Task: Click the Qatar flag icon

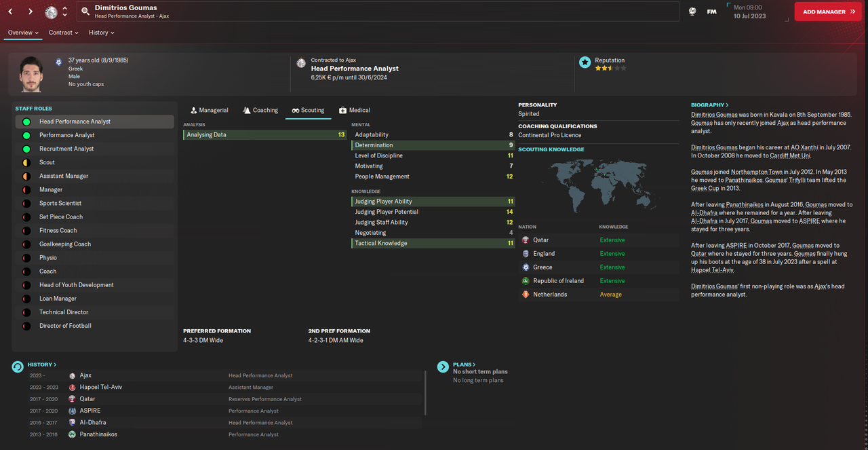Action: pos(526,240)
